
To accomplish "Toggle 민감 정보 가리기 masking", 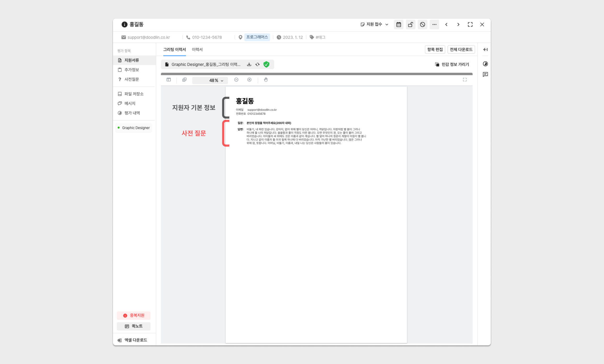I will (452, 64).
